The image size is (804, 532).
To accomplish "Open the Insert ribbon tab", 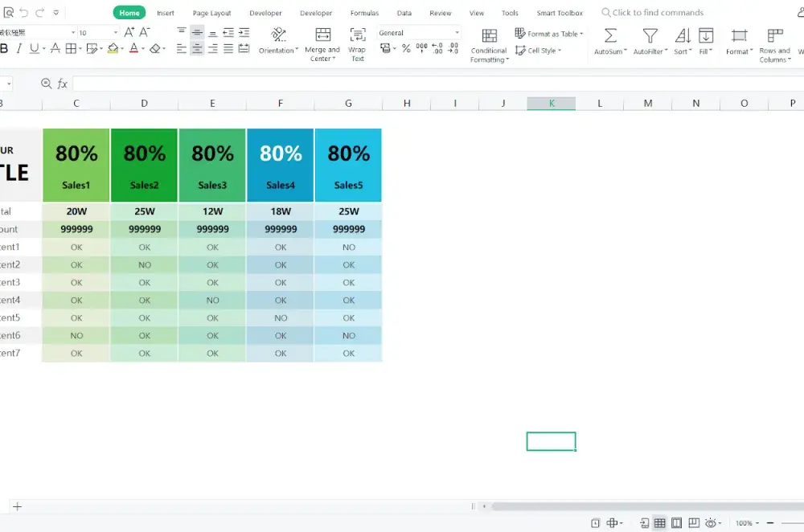I will tap(165, 13).
